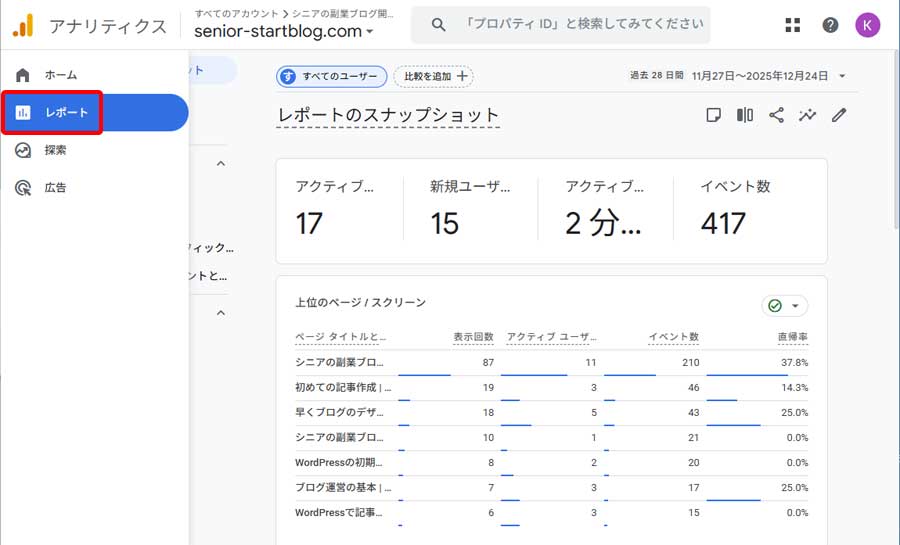Image resolution: width=900 pixels, height=545 pixels.
Task: Click the 早くブログのデザ row
Action: click(x=552, y=412)
